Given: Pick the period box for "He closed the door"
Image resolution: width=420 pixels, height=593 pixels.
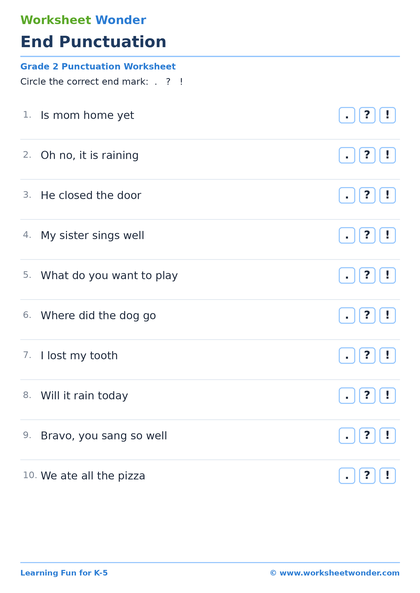Looking at the screenshot, I should pos(347,196).
